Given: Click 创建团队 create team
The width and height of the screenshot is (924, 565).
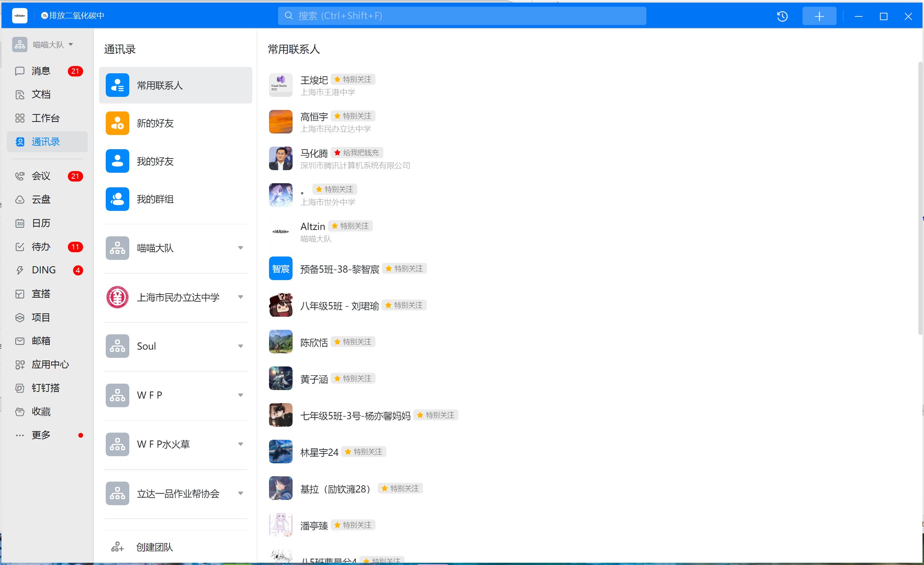Looking at the screenshot, I should tap(154, 547).
